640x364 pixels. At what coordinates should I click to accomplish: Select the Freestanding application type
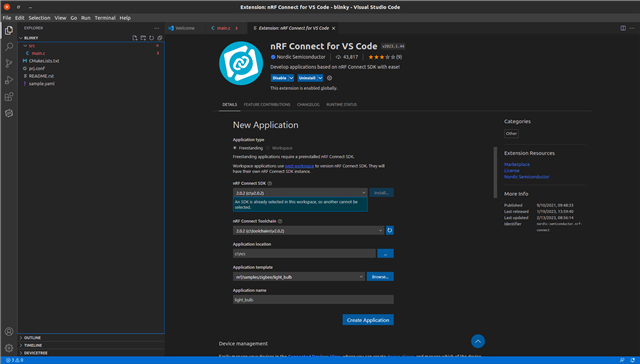235,148
